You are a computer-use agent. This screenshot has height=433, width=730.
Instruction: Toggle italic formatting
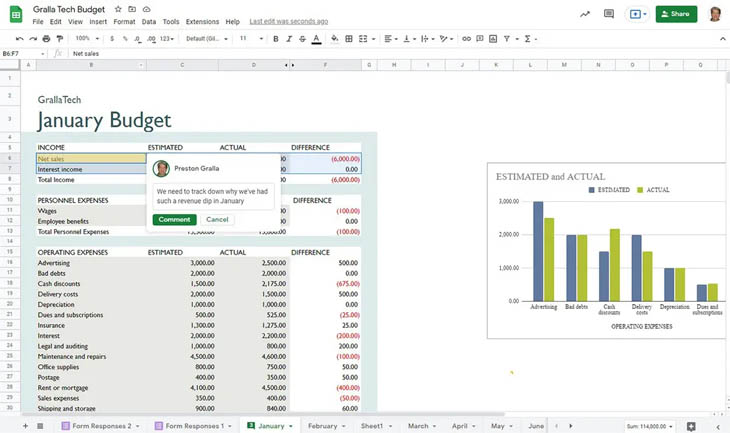tap(289, 39)
